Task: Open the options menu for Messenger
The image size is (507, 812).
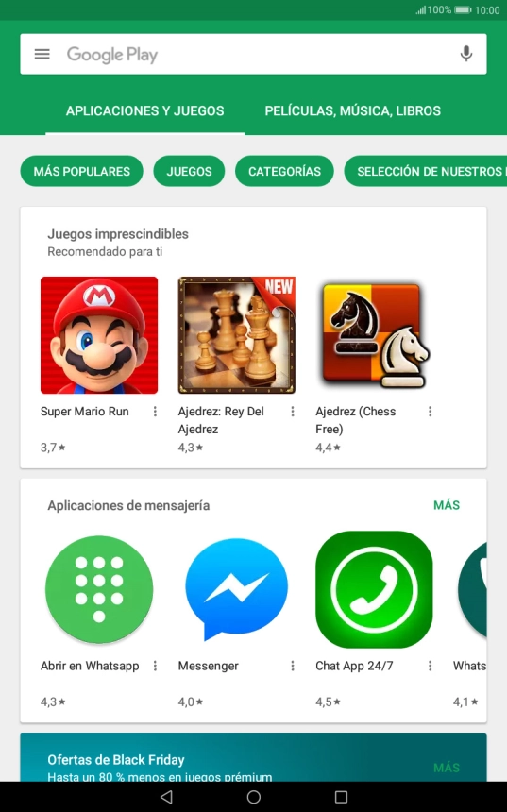Action: click(293, 666)
